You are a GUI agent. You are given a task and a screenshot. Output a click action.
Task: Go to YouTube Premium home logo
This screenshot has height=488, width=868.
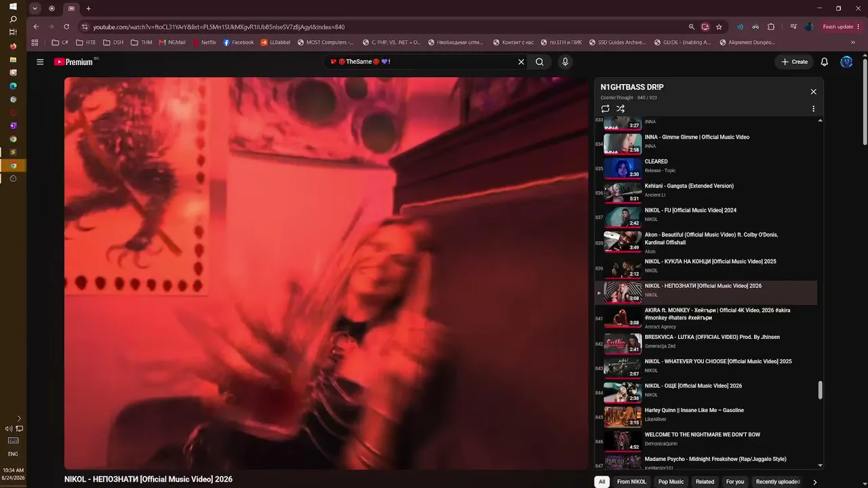73,62
